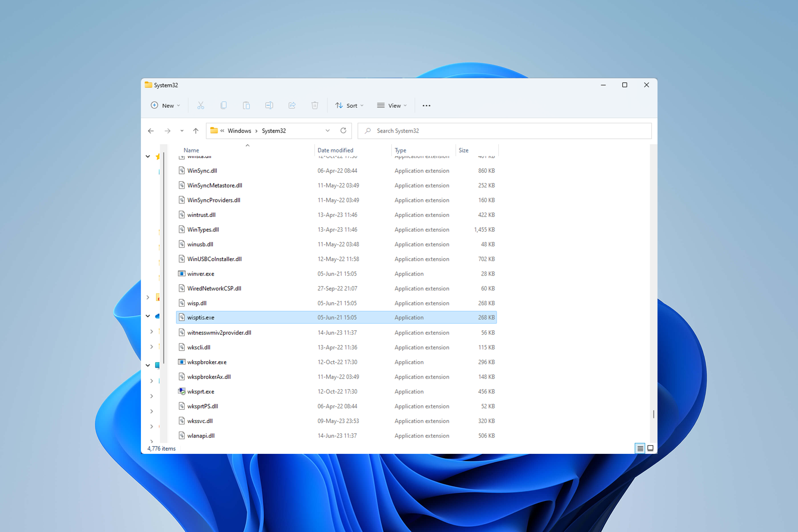Sort by the Size column header

tap(463, 150)
